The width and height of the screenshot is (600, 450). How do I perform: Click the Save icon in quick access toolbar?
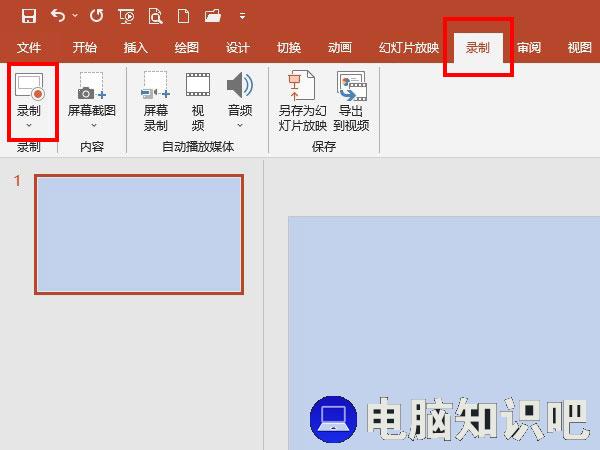pyautogui.click(x=29, y=16)
